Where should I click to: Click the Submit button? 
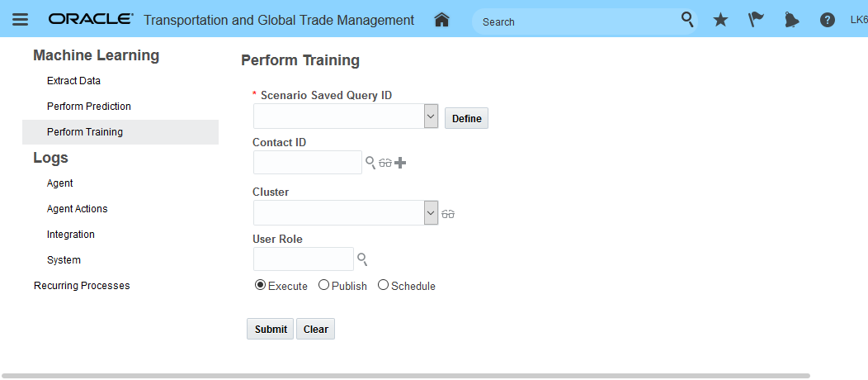271,329
